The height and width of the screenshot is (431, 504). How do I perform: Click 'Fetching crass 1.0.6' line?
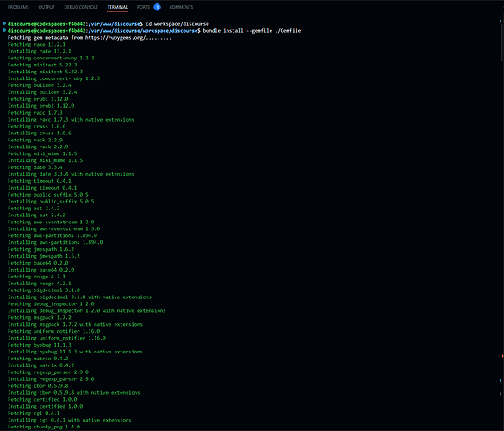pos(36,127)
